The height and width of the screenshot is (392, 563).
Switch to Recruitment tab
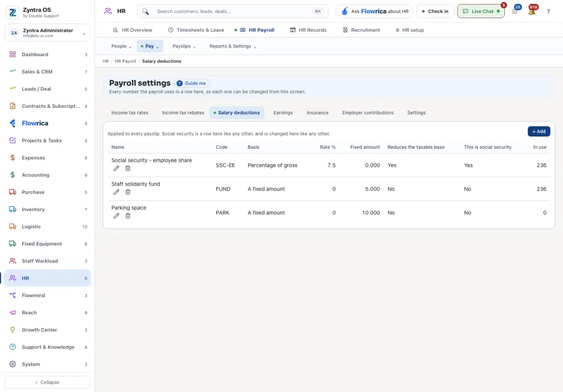point(361,30)
